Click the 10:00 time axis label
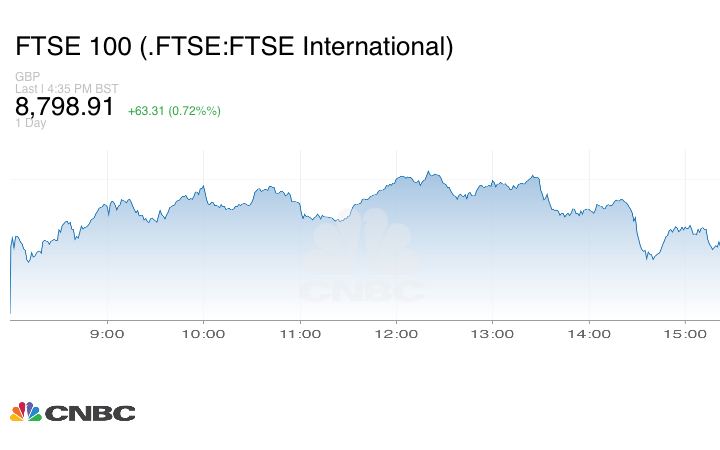This screenshot has width=720, height=450. [x=203, y=334]
